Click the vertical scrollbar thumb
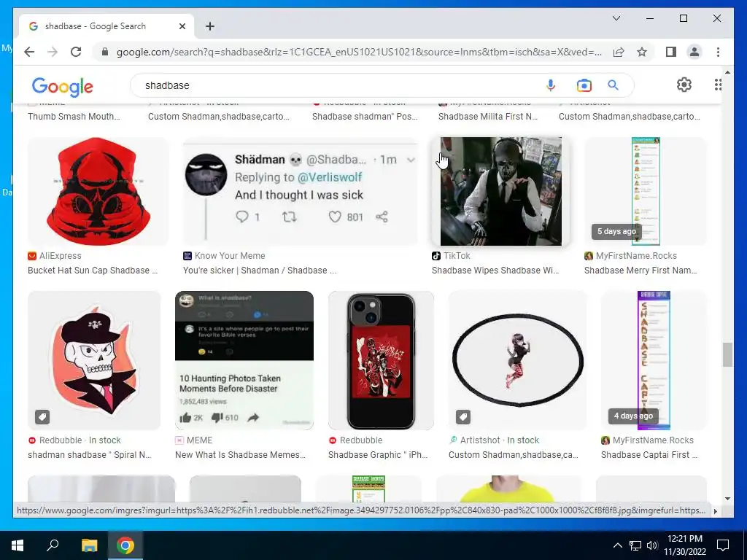Screen dimensions: 747x560 coord(727,355)
